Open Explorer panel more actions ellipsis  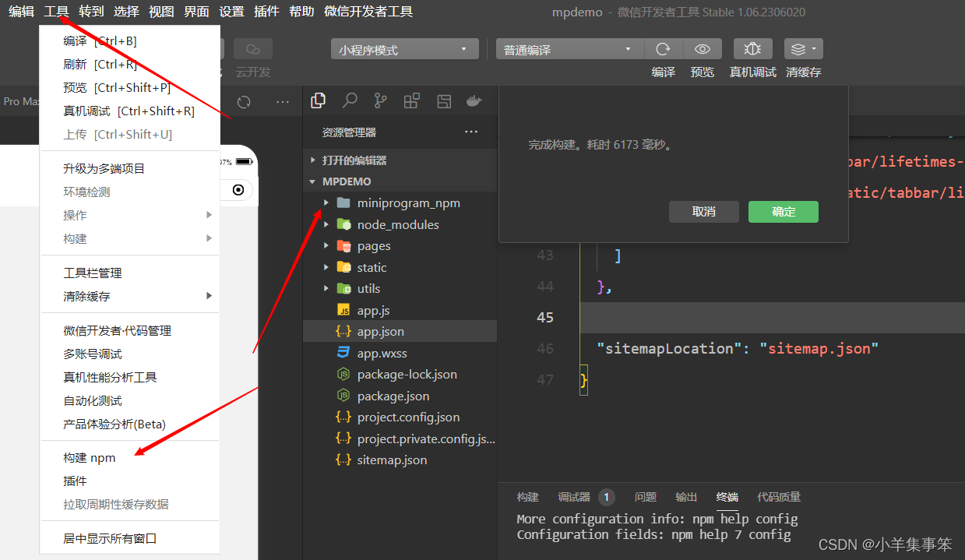tap(471, 132)
